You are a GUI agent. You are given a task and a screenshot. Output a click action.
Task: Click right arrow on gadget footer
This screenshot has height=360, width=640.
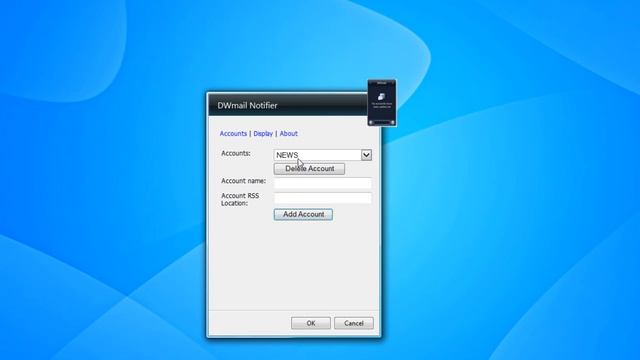click(392, 122)
